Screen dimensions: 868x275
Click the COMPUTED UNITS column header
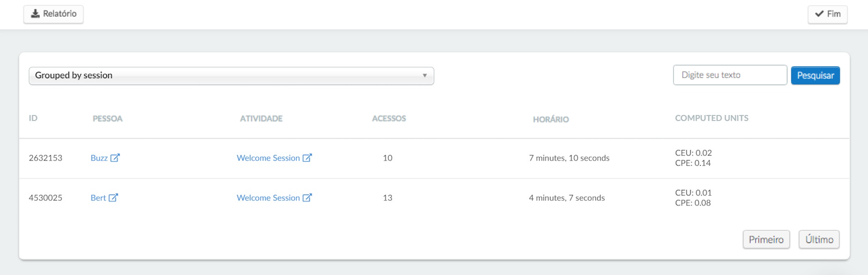712,118
